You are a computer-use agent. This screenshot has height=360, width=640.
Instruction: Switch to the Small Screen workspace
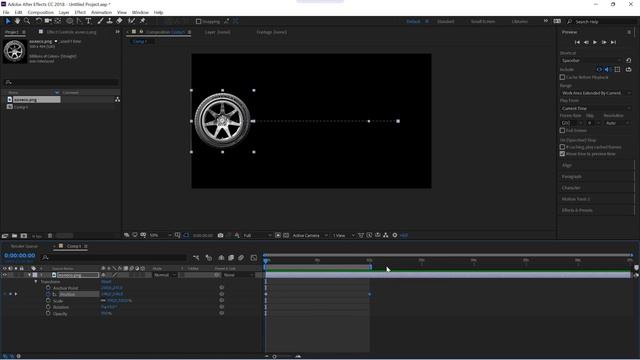click(x=483, y=21)
